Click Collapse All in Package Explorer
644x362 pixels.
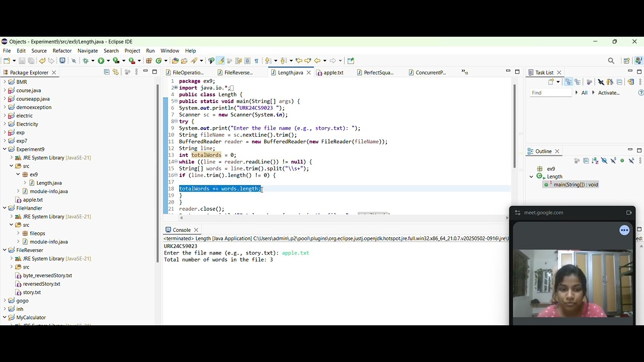coord(107,72)
